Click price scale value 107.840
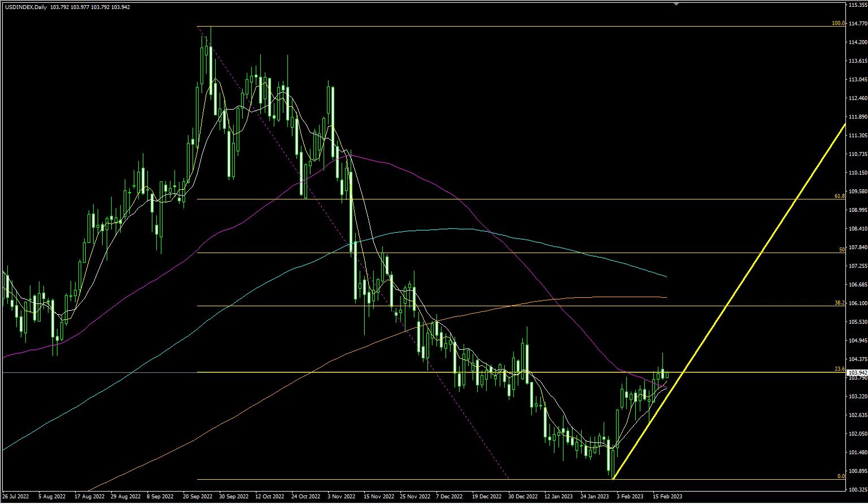 pos(858,247)
